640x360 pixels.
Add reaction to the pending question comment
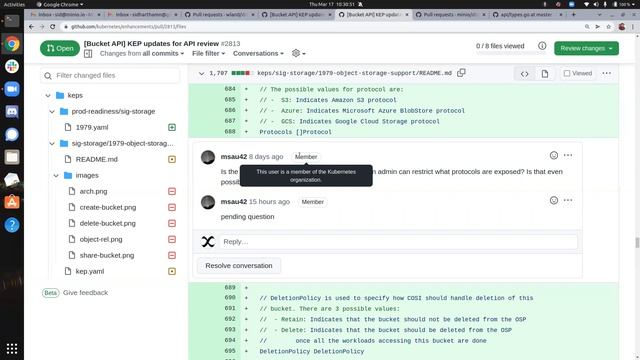pos(553,200)
